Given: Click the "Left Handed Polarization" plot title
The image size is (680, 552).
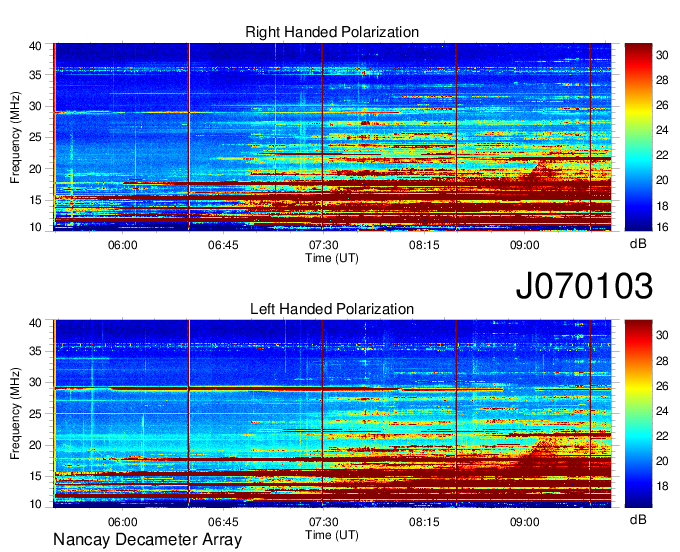Looking at the screenshot, I should pos(332,309).
